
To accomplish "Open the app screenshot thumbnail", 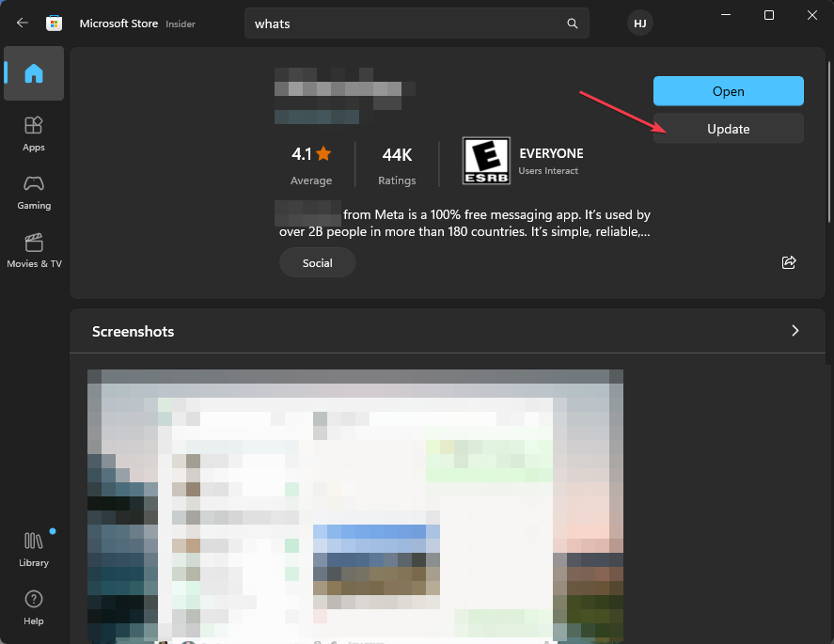I will pyautogui.click(x=355, y=506).
